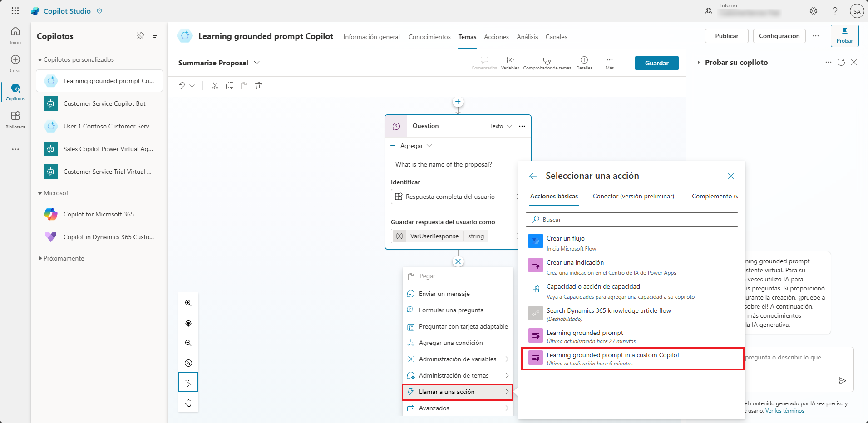Switch to the Análisis tab
The image size is (868, 423).
[x=527, y=37]
